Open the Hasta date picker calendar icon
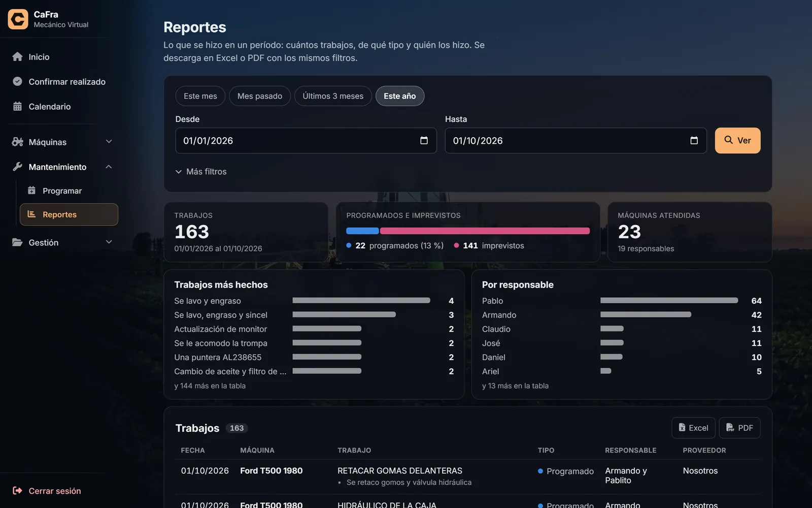This screenshot has height=508, width=812. point(694,141)
